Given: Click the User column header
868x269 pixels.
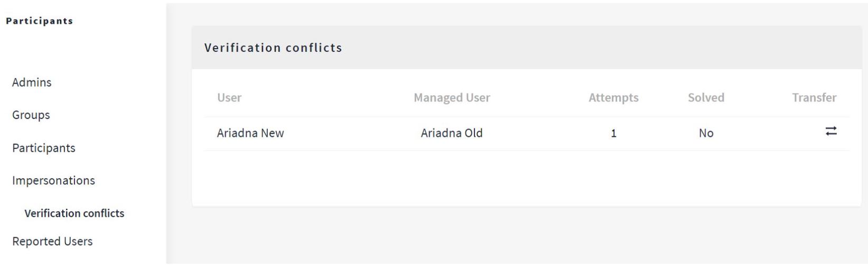Looking at the screenshot, I should [x=229, y=98].
